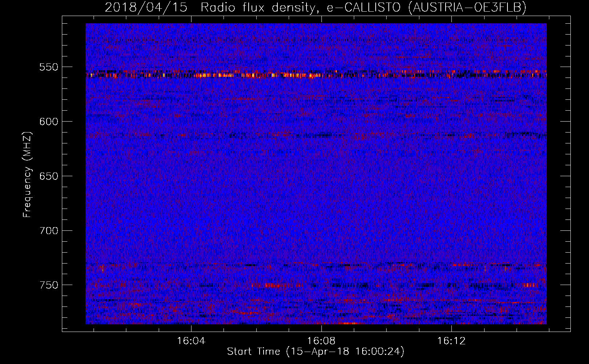Click the 'Frequency (MHZ)' y-axis label
This screenshot has width=589, height=364.
[27, 175]
